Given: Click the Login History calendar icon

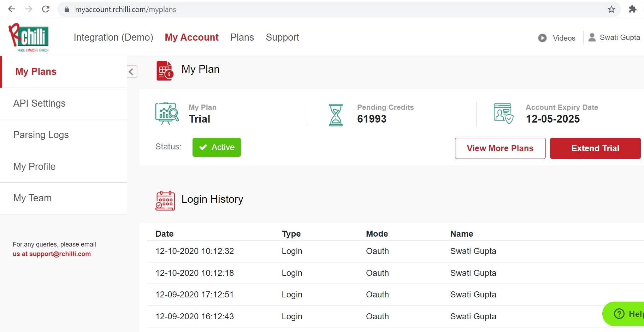Looking at the screenshot, I should click(165, 201).
